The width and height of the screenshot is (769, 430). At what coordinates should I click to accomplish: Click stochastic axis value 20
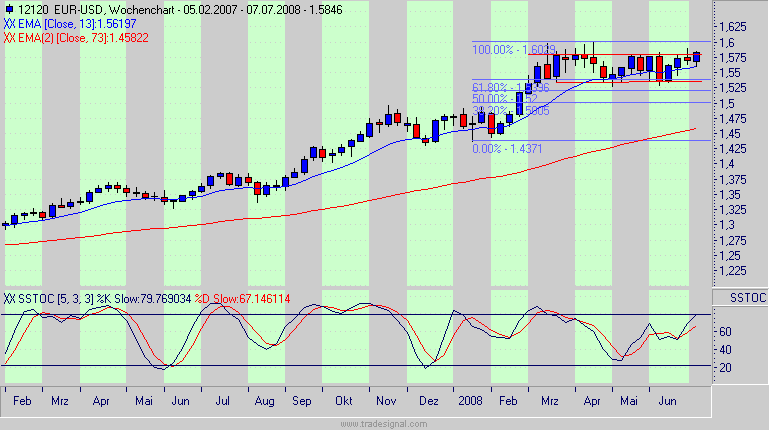[725, 368]
